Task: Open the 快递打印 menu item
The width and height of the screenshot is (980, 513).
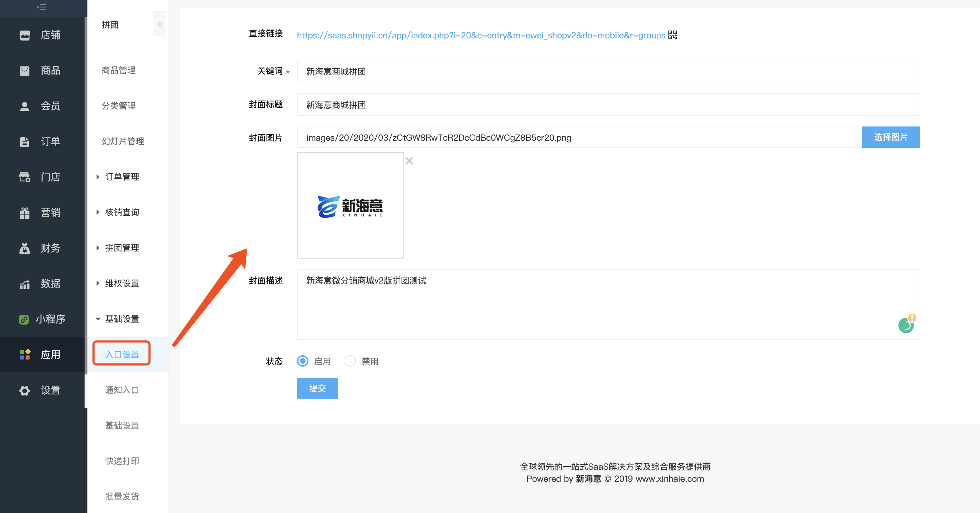Action: point(122,461)
